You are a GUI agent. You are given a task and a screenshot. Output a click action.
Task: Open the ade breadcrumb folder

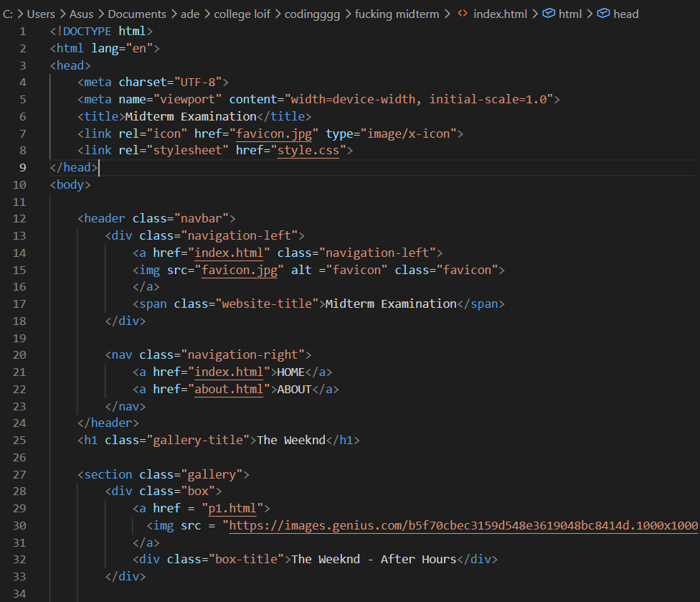pyautogui.click(x=190, y=14)
